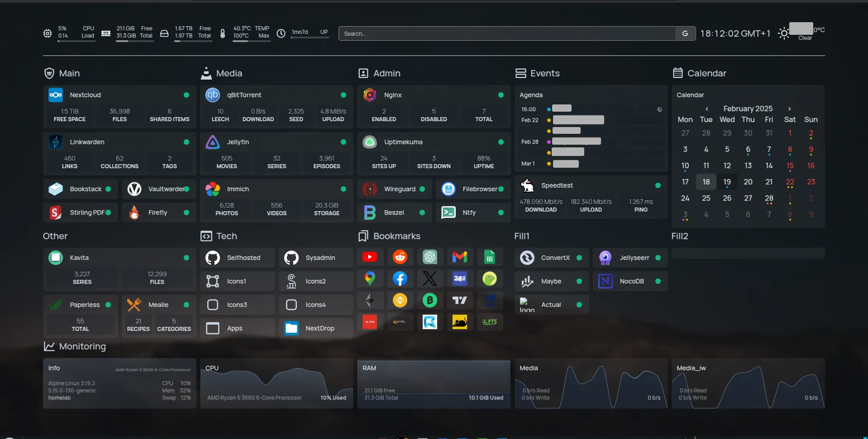Open the Facebook bookmark
The image size is (868, 439).
400,279
